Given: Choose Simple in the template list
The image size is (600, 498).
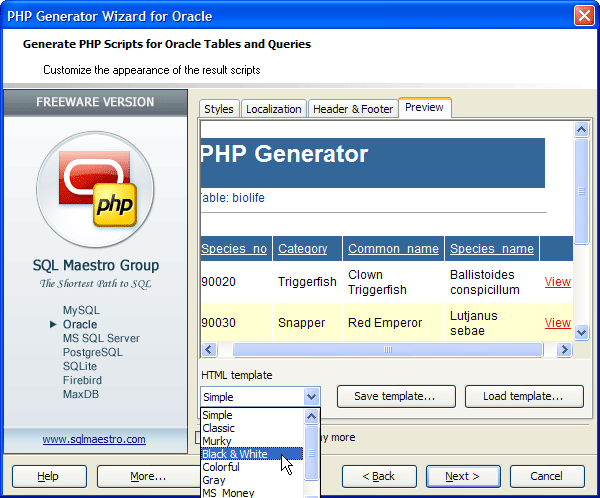Looking at the screenshot, I should (252, 415).
